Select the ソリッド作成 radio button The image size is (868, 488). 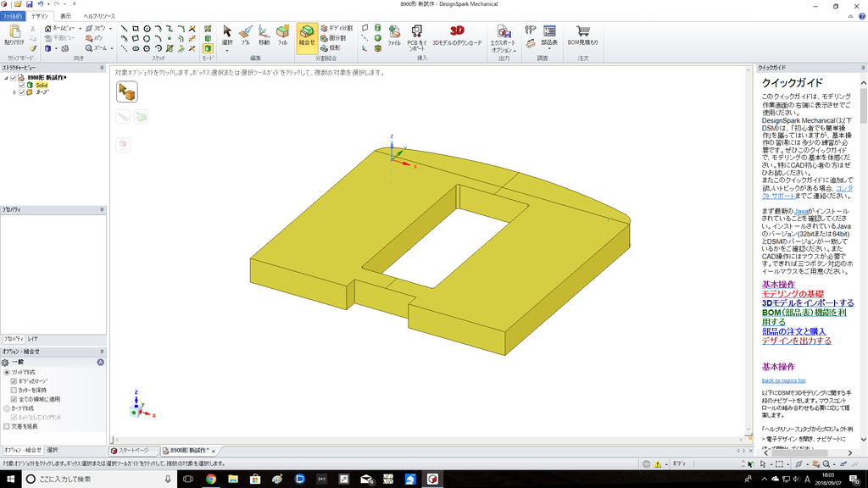[7, 373]
